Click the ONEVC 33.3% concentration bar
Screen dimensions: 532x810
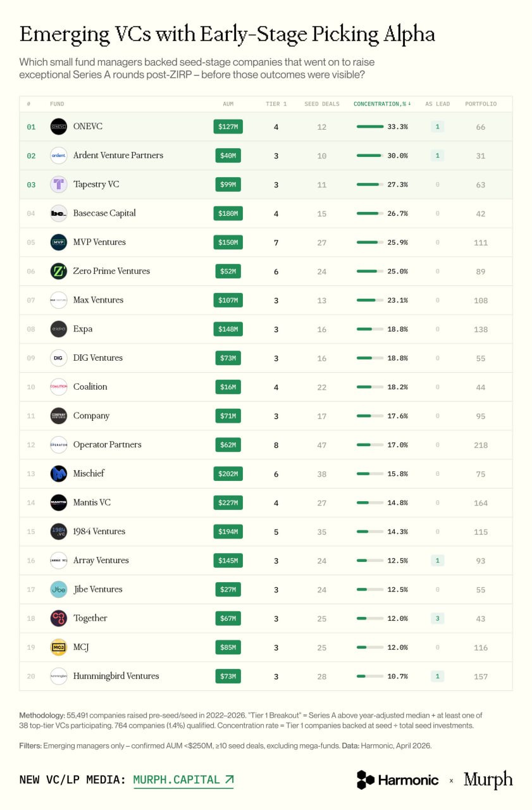coord(370,127)
